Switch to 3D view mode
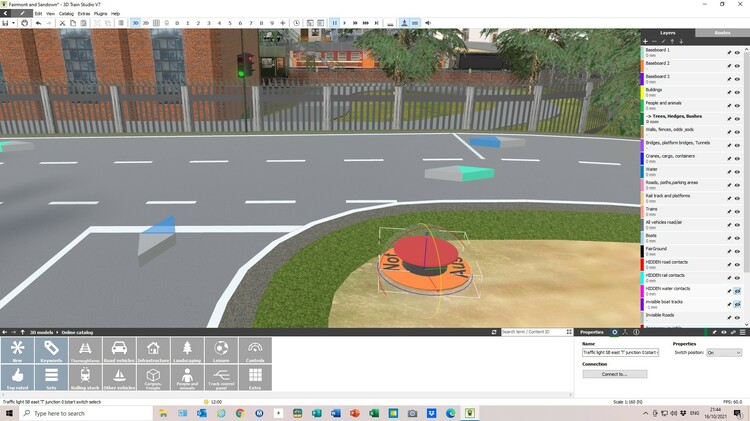750x421 pixels. pyautogui.click(x=135, y=23)
